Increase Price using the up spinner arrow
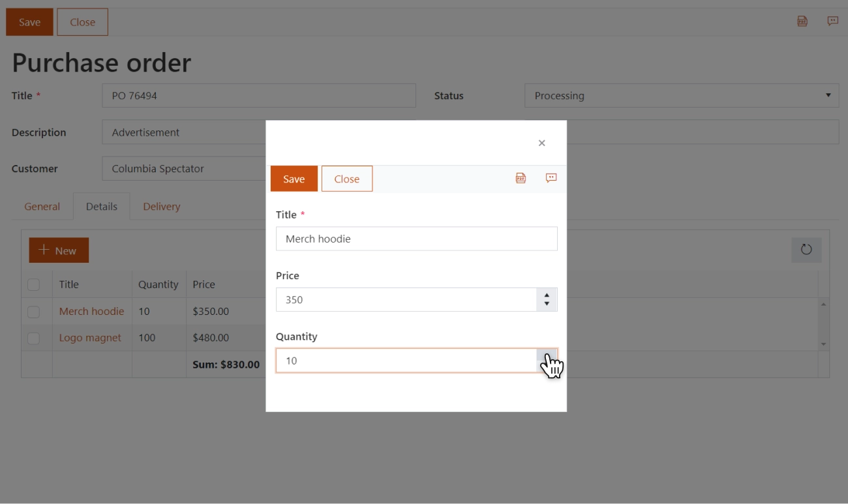The width and height of the screenshot is (848, 504). tap(547, 295)
